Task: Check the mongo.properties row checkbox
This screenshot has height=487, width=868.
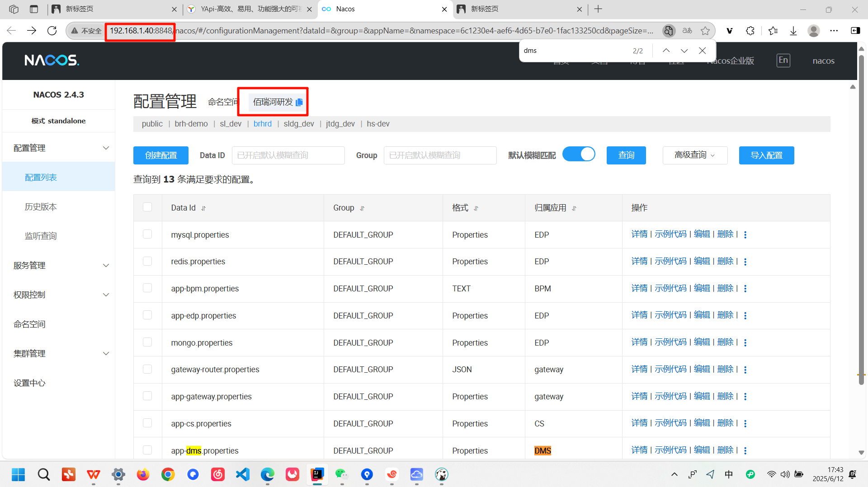Action: tap(147, 342)
